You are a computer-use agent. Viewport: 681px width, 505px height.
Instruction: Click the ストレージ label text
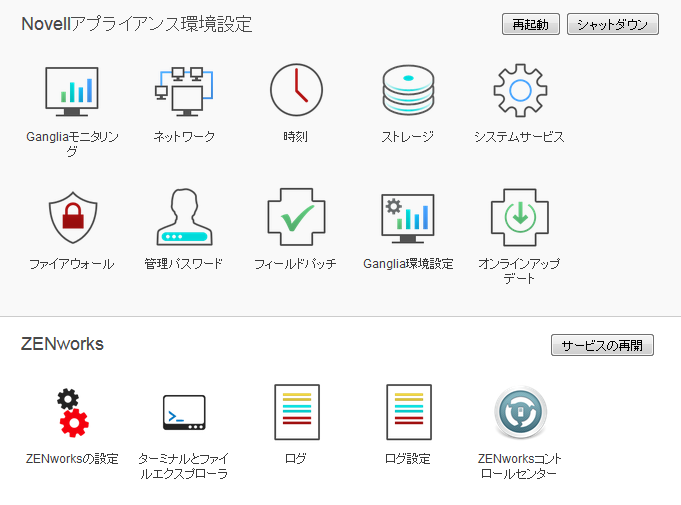(407, 137)
